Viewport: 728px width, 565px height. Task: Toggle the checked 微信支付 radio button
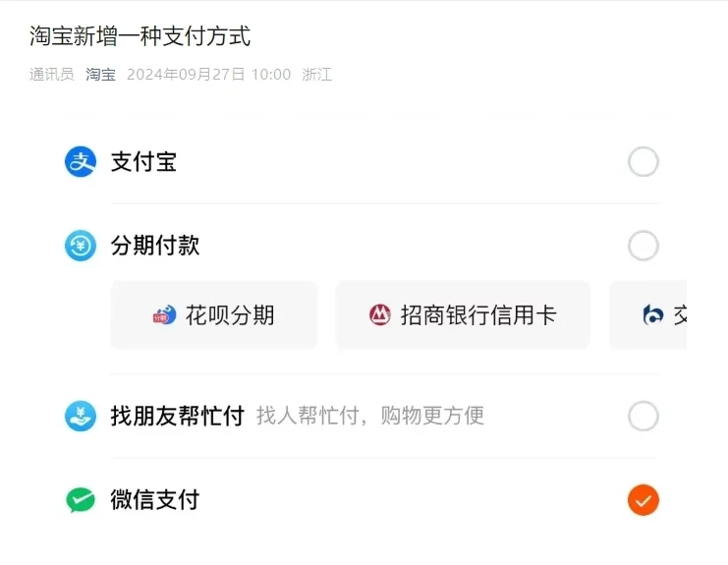pyautogui.click(x=644, y=500)
